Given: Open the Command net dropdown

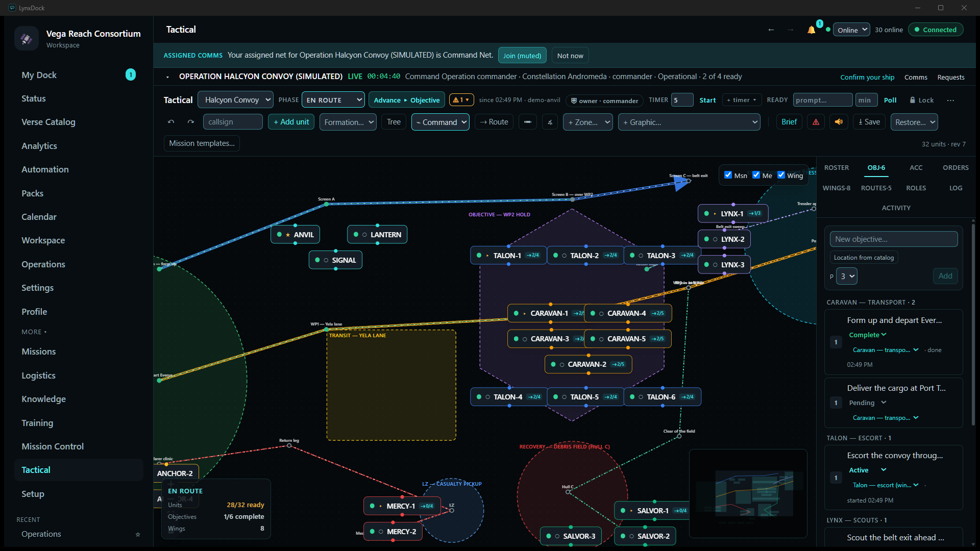Looking at the screenshot, I should [x=440, y=122].
